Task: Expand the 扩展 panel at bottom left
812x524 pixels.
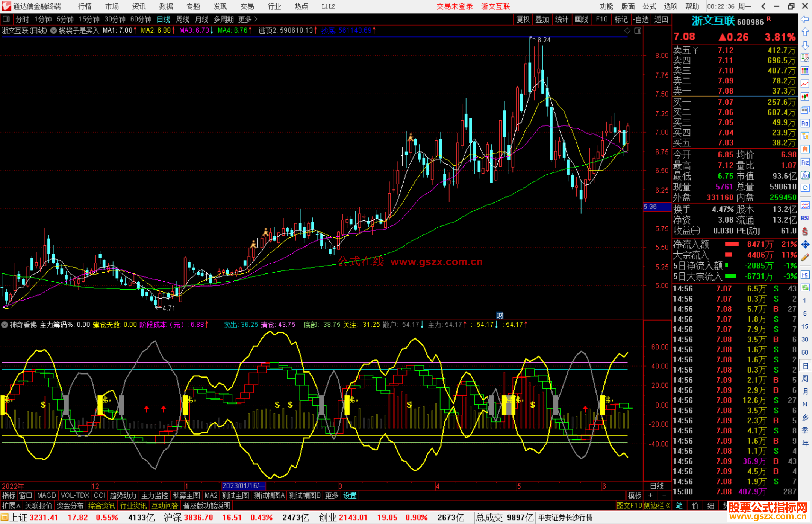Action: click(11, 506)
